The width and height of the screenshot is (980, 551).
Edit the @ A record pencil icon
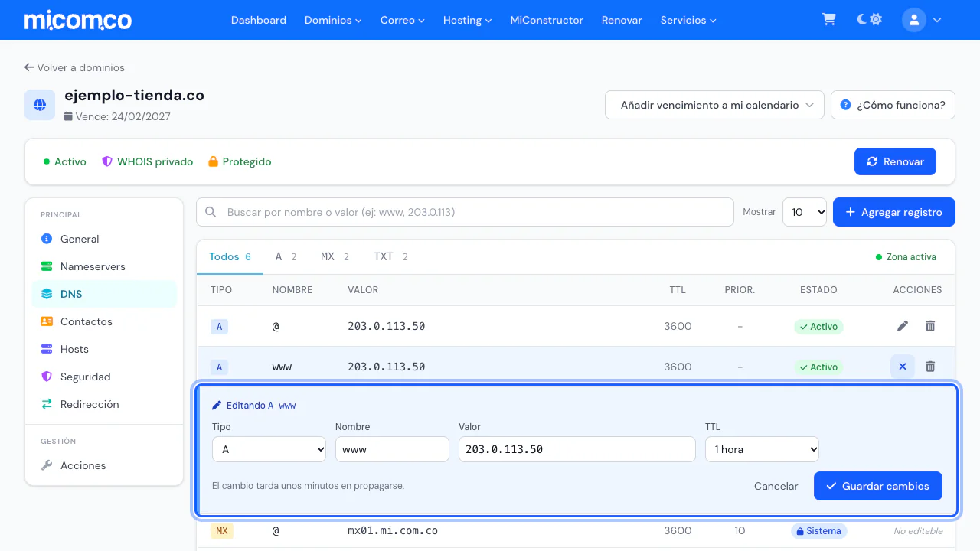(x=903, y=326)
